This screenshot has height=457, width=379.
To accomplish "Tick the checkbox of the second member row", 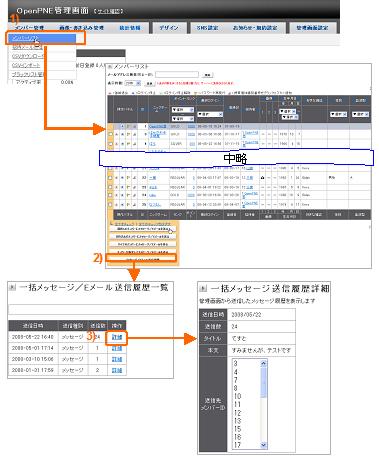I will [110, 134].
